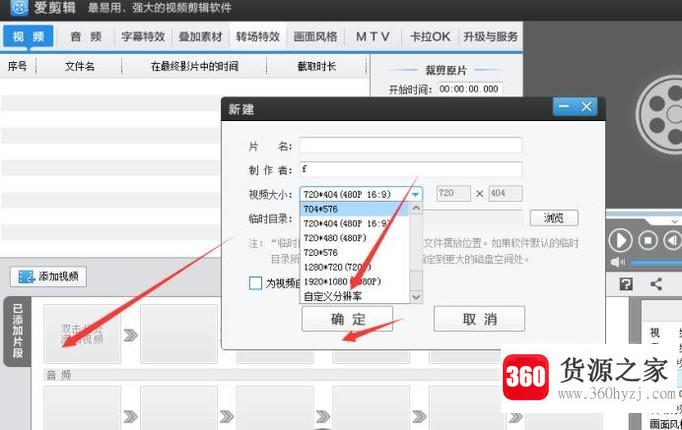This screenshot has height=430, width=682.
Task: Choose the 1920*1080 resolution option
Action: 354,282
